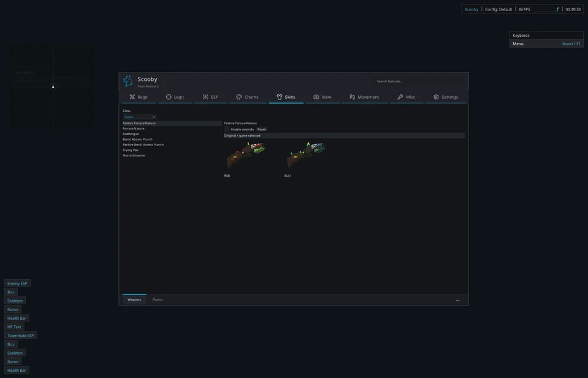Click the HP Text indicator tag
The height and width of the screenshot is (378, 588).
coord(14,327)
